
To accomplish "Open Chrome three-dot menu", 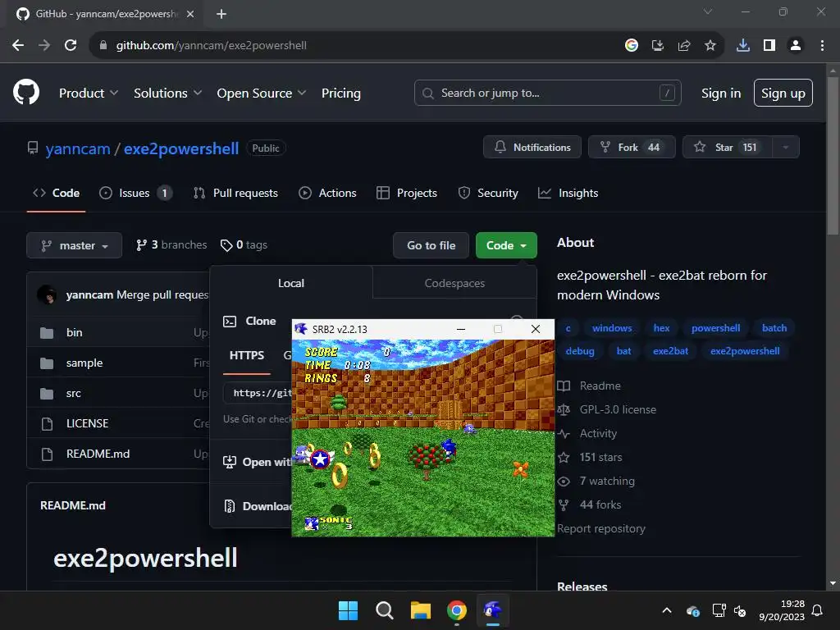I will 822,46.
